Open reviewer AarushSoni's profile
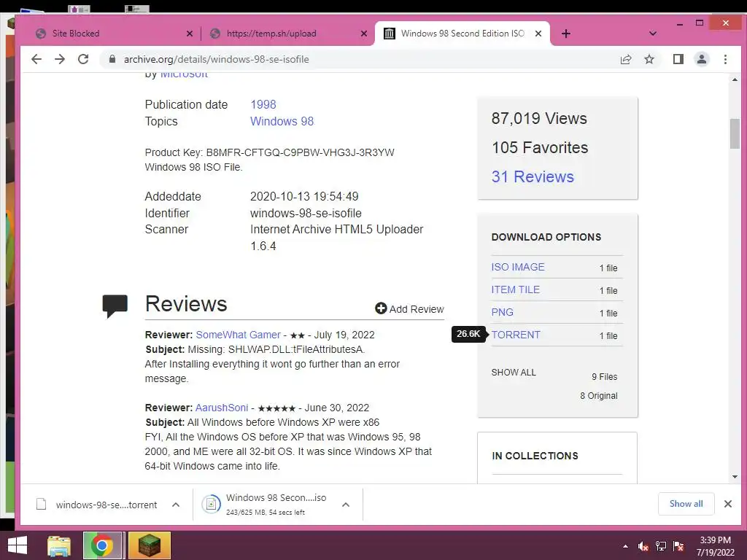Screen dimensions: 747x560 [222, 408]
